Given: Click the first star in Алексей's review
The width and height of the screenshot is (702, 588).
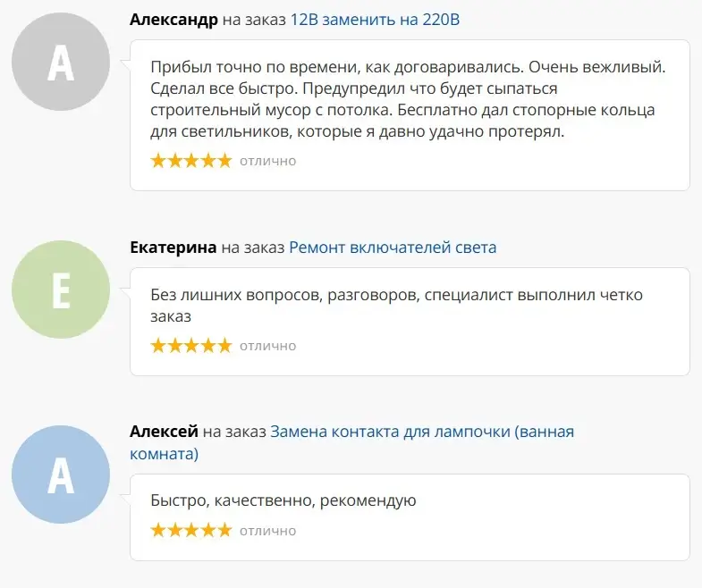Looking at the screenshot, I should pos(158,531).
